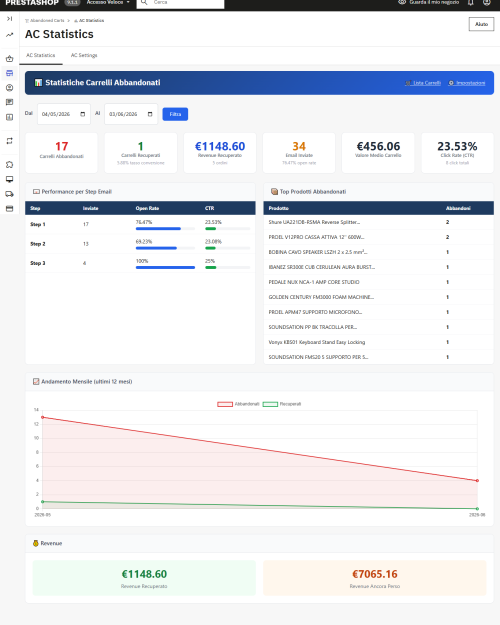
Task: Click the Performance per Step Email icon
Action: tap(36, 192)
